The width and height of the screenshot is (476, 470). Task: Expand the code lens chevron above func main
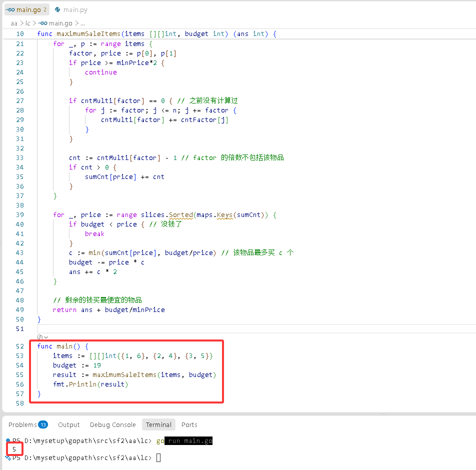46,337
